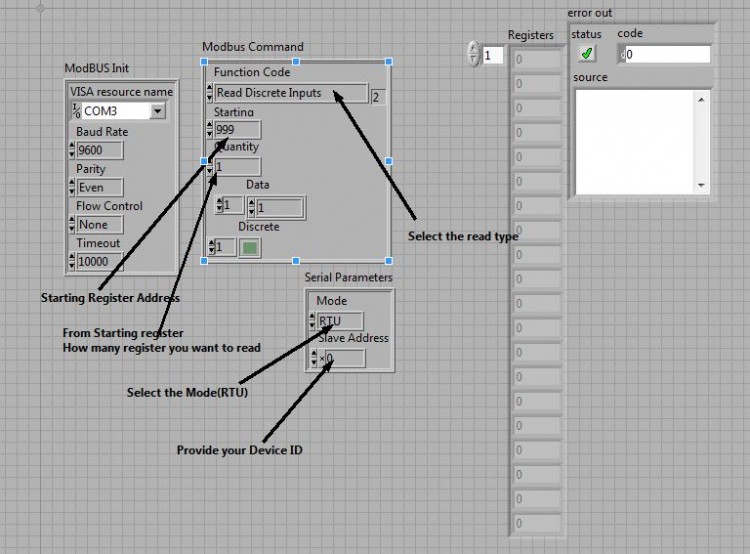Click the Baud Rate stepper arrows
The width and height of the screenshot is (750, 554).
pos(72,150)
